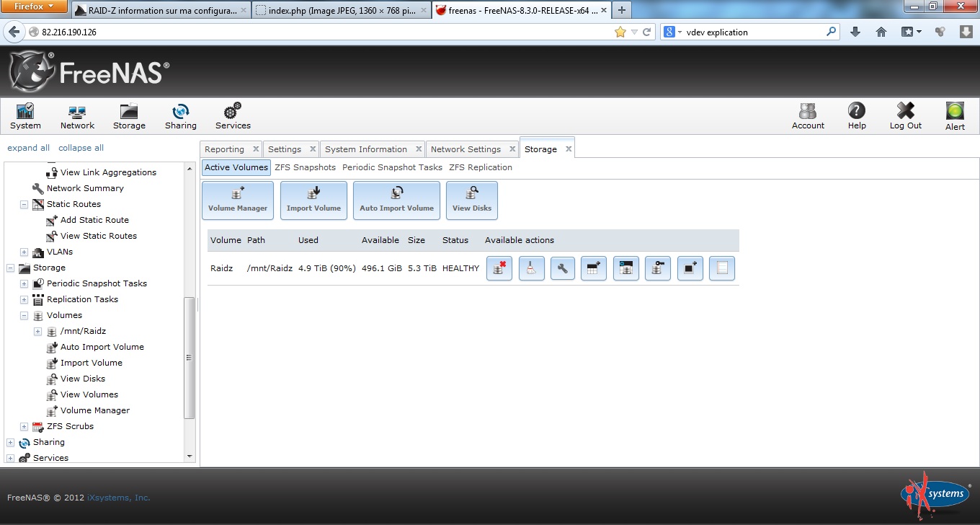Viewport: 980px width, 525px height.
Task: Close the Storage tab
Action: tap(568, 149)
